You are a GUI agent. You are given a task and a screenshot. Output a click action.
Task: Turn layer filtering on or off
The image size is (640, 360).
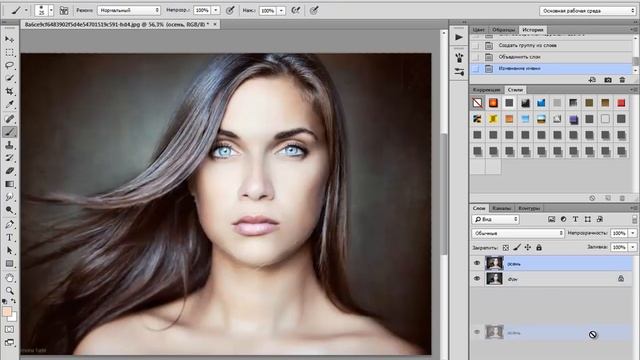(x=634, y=220)
